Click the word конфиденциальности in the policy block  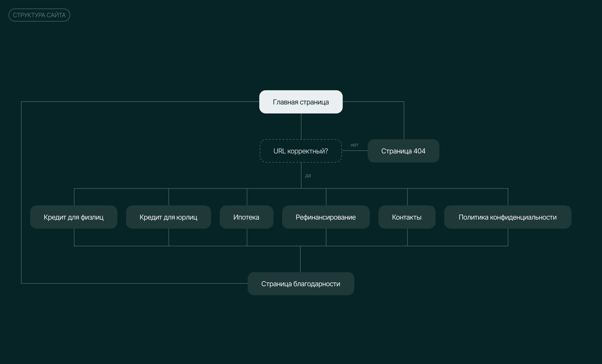pyautogui.click(x=523, y=217)
